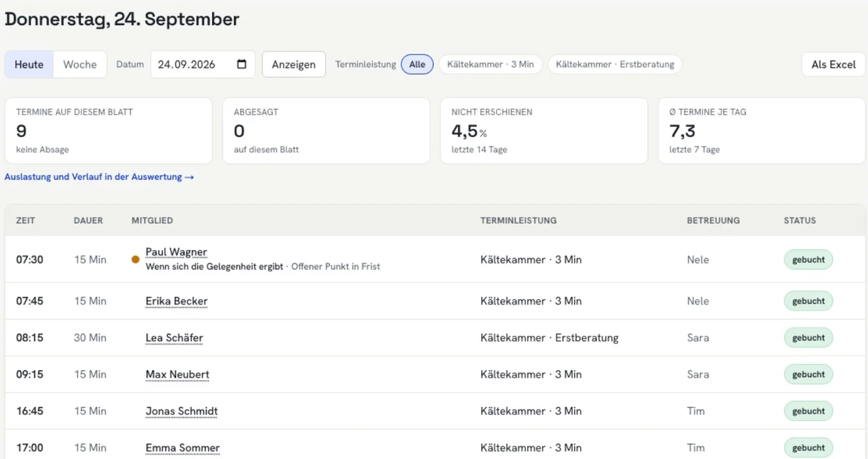This screenshot has width=868, height=459.
Task: Open Auslastung und Verlauf in der Auswertung link
Action: pyautogui.click(x=99, y=177)
